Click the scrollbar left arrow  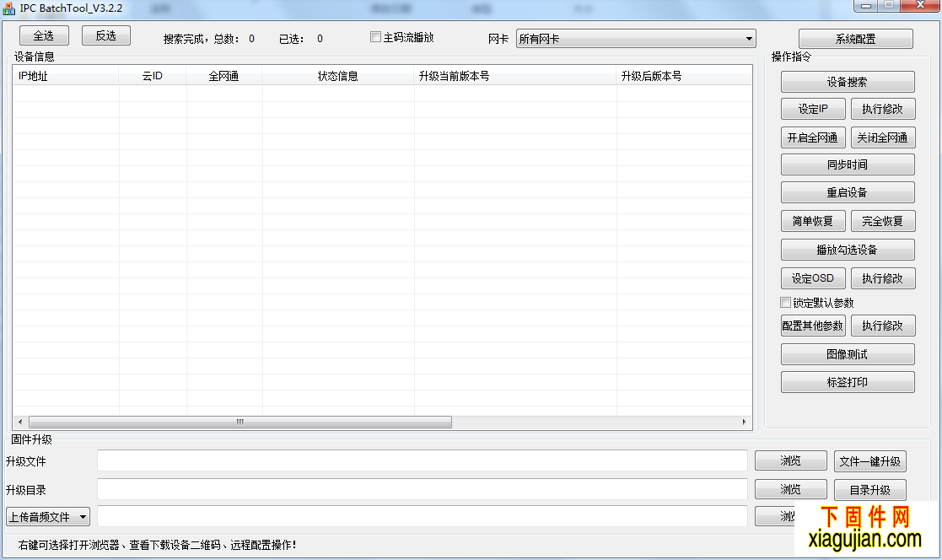pos(20,422)
